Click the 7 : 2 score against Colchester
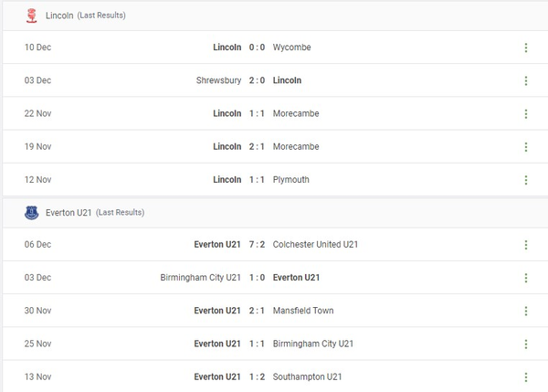This screenshot has height=392, width=548. pos(258,245)
